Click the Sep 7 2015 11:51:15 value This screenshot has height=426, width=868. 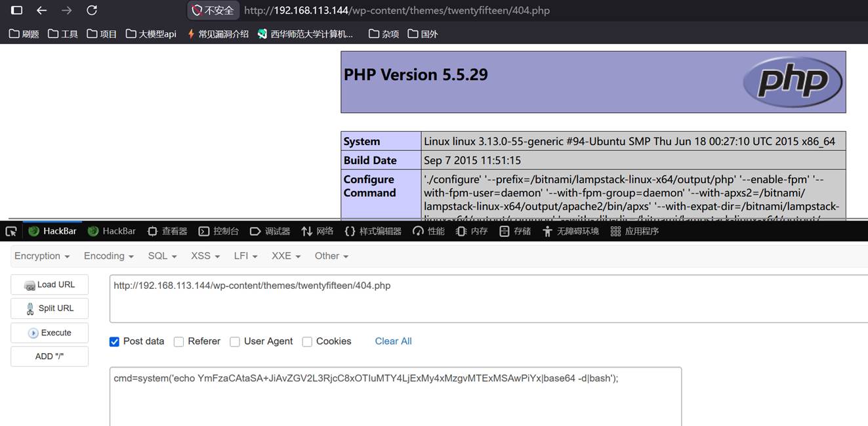click(x=472, y=160)
